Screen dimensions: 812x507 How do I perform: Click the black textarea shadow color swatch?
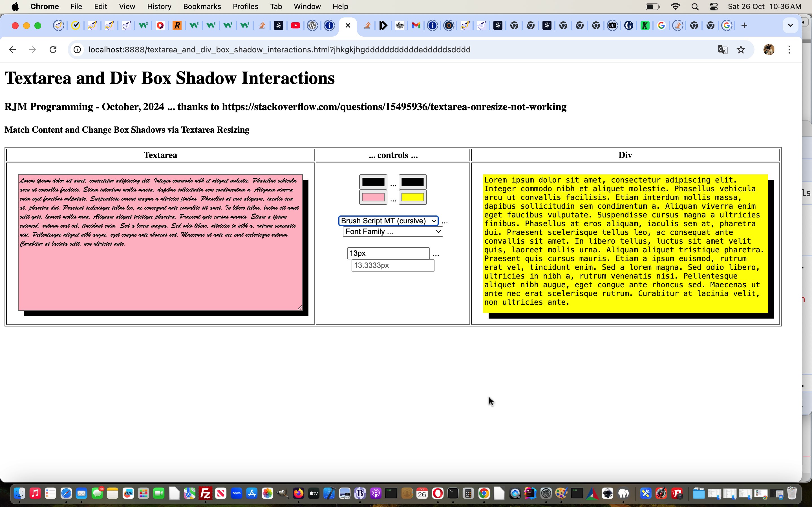click(x=372, y=182)
